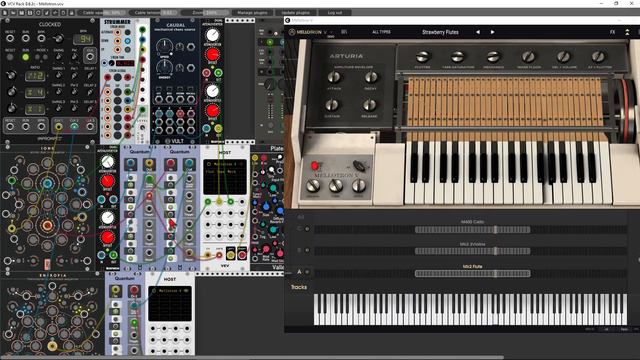640x360 pixels.
Task: Adjust the Cable opacity slider
Action: 101,13
